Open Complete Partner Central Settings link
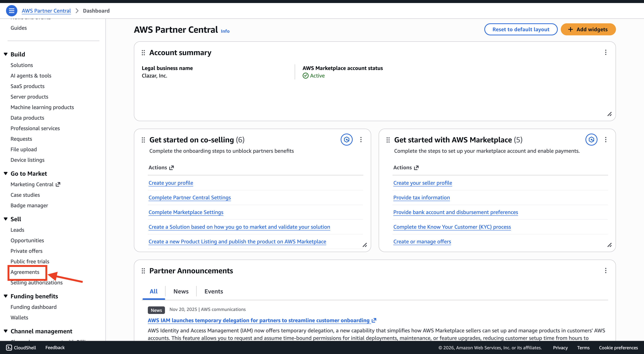The width and height of the screenshot is (644, 354). 189,198
